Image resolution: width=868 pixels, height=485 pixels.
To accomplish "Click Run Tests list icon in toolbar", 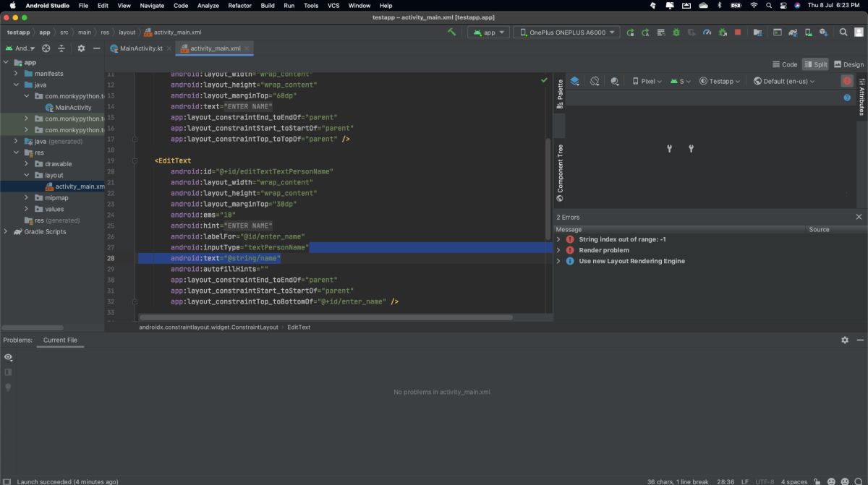I will [x=660, y=33].
